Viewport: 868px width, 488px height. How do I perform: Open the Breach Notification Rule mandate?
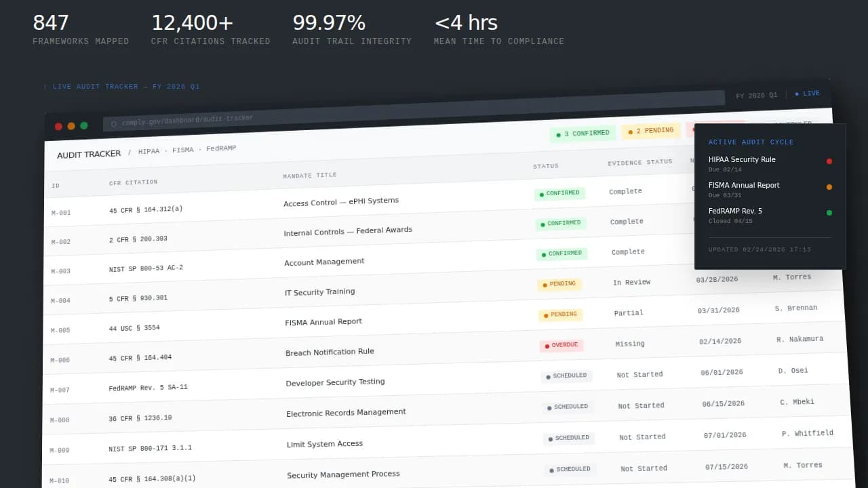pyautogui.click(x=330, y=352)
